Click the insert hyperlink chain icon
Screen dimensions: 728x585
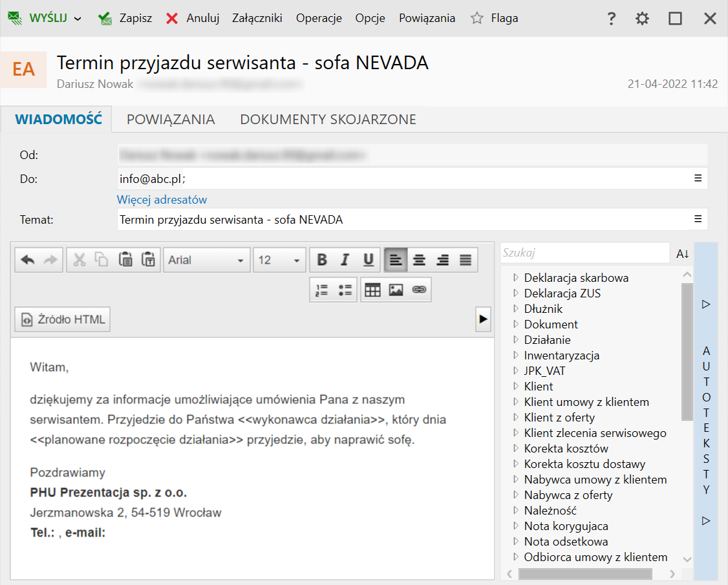pyautogui.click(x=419, y=290)
